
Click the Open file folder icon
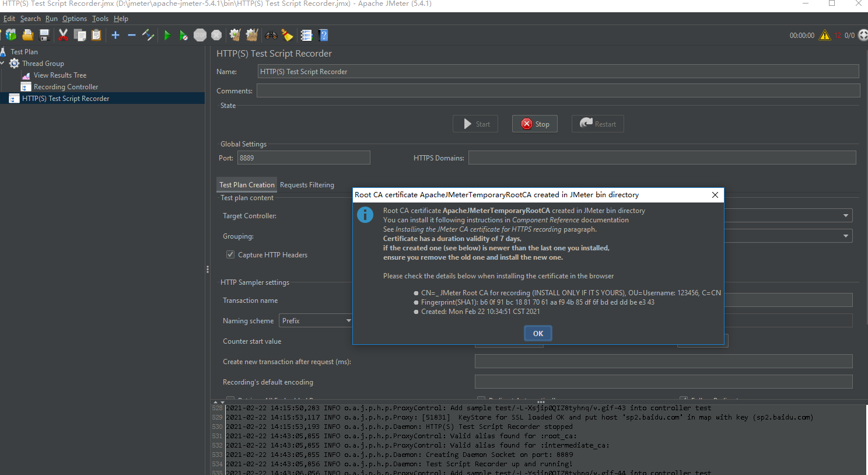pyautogui.click(x=27, y=35)
